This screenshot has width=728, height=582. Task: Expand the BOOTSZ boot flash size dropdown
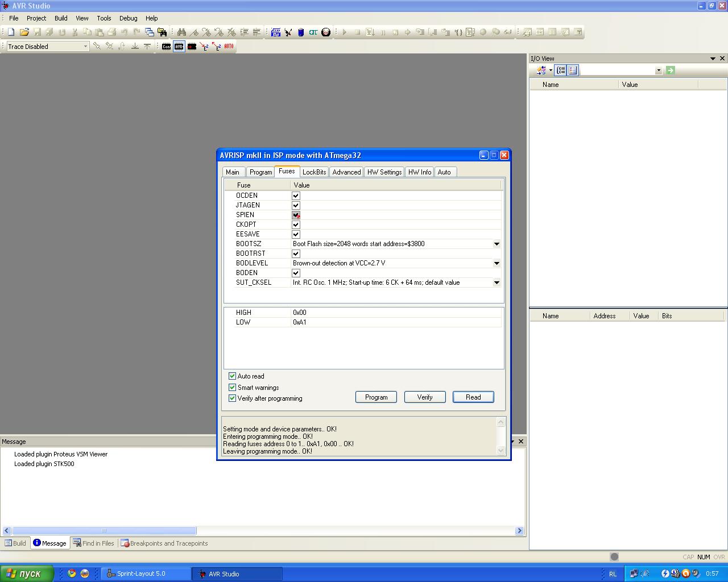496,244
